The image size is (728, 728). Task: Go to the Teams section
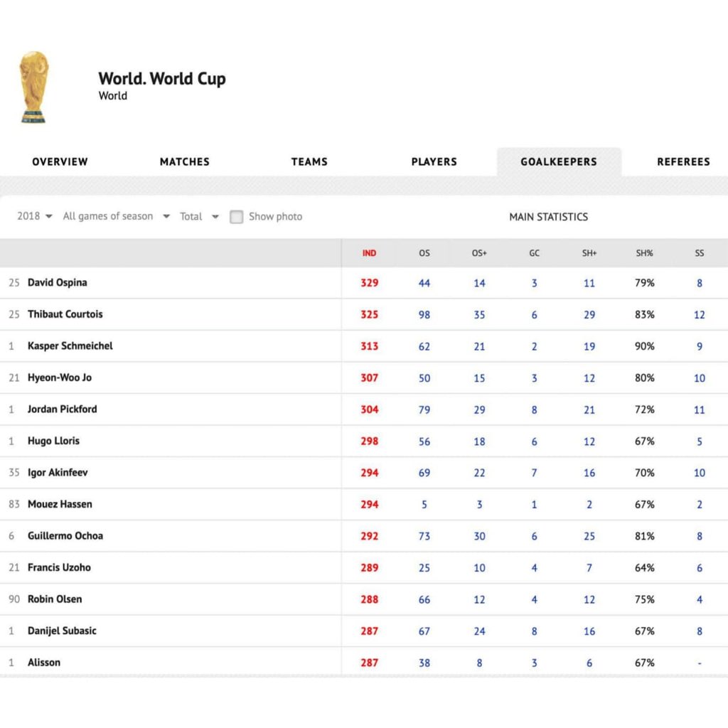pyautogui.click(x=309, y=161)
